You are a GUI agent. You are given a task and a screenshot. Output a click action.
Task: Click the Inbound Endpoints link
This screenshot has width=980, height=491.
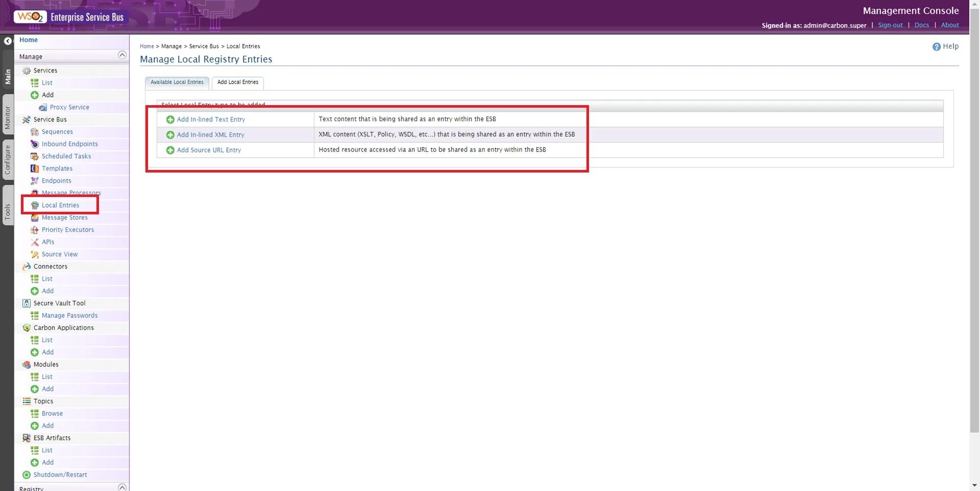(x=70, y=144)
